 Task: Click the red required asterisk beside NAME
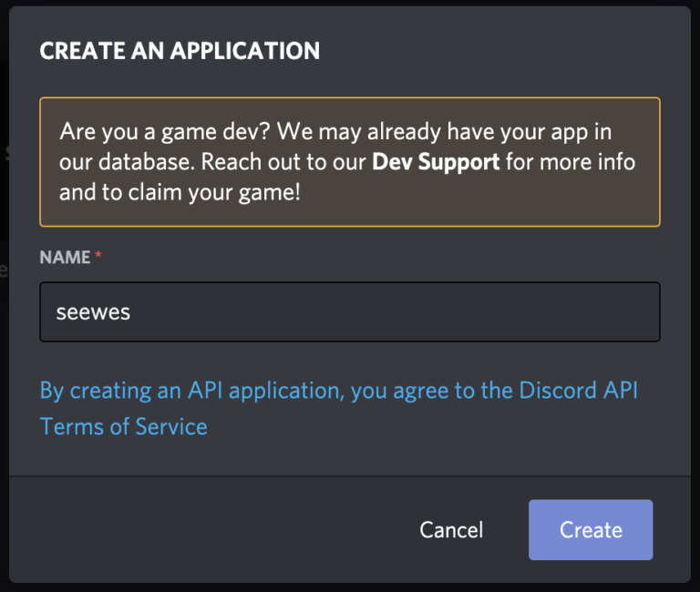tap(98, 255)
